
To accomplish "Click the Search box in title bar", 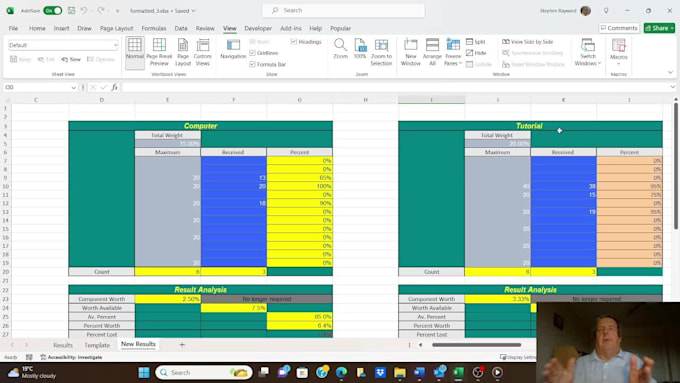I will [x=343, y=10].
